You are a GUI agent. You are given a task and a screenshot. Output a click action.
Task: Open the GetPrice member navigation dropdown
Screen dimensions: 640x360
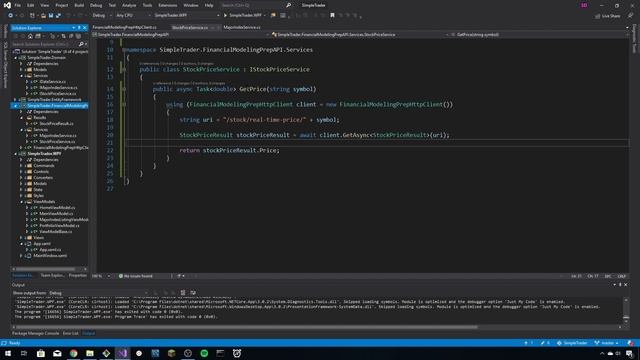point(539,35)
